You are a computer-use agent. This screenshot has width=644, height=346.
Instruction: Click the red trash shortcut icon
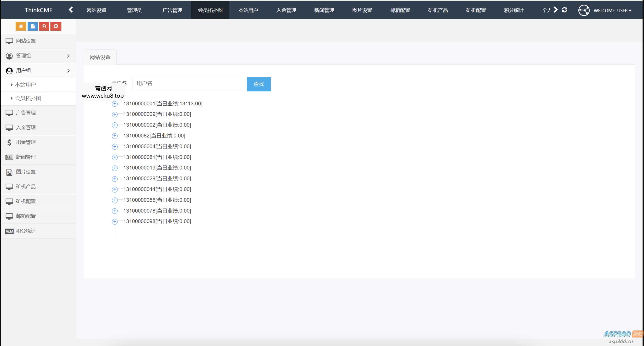[44, 26]
